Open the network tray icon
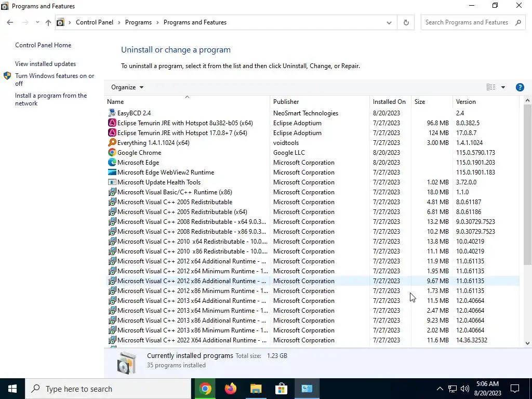The image size is (532, 399). point(453,389)
